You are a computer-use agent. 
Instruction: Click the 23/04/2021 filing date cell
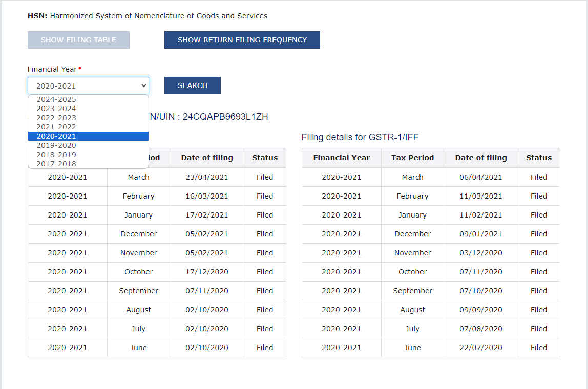(207, 177)
